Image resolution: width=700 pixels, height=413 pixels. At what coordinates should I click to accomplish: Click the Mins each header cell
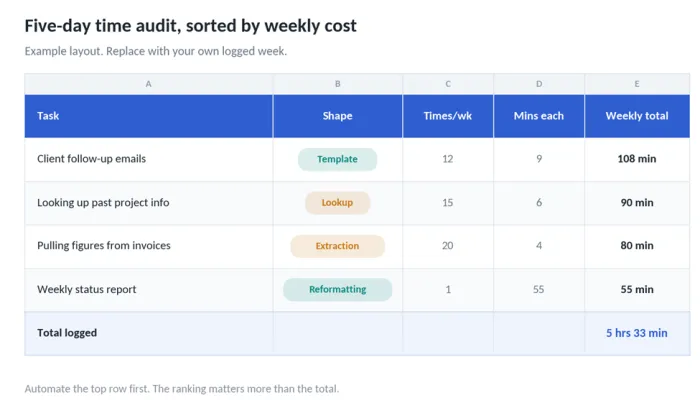(x=539, y=116)
